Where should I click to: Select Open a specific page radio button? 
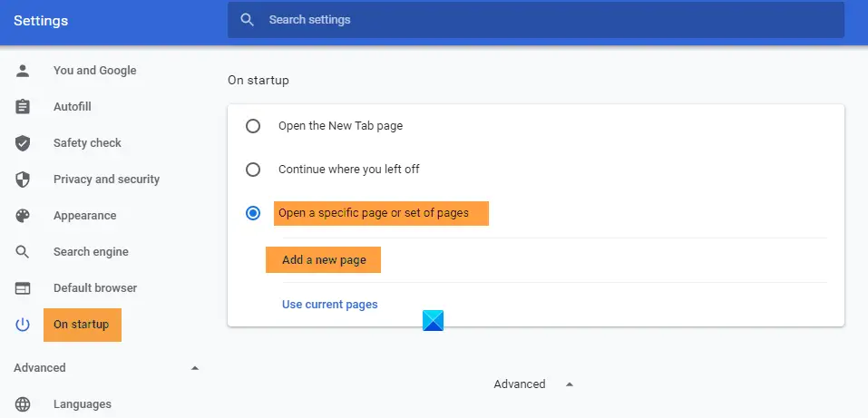(x=253, y=213)
